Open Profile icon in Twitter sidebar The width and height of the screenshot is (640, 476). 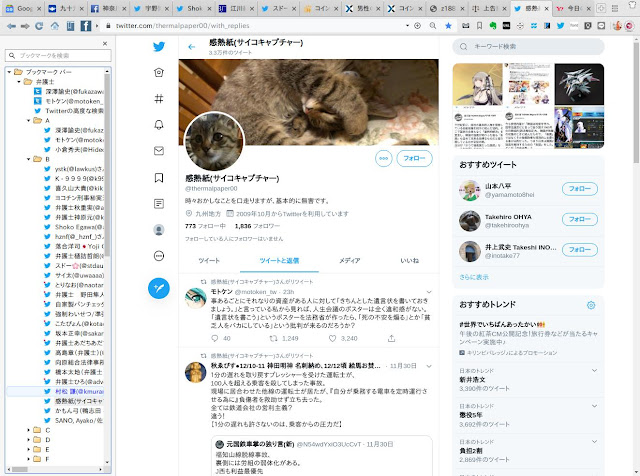159,230
